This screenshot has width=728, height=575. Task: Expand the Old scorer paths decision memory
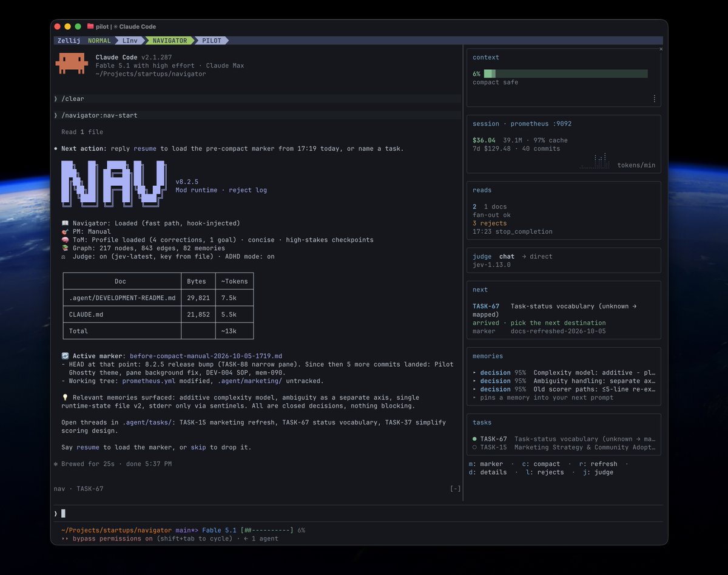click(564, 389)
